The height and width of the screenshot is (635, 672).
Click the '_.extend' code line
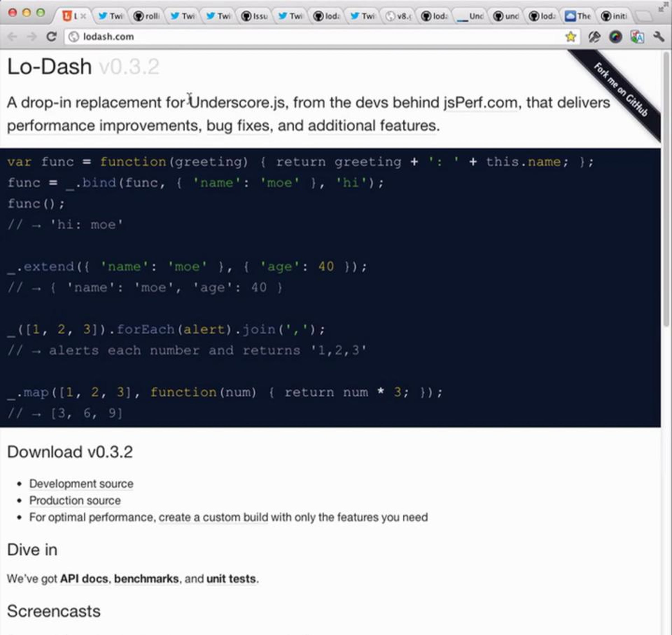pos(187,267)
